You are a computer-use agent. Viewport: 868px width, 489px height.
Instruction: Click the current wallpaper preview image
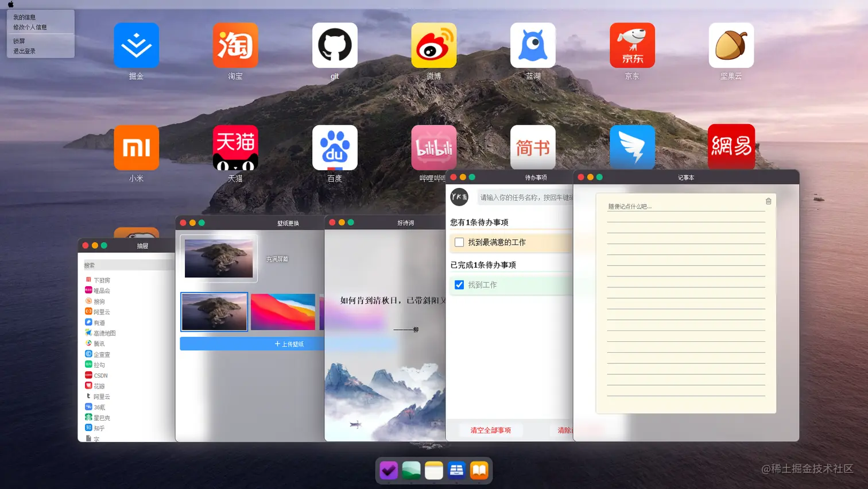219,259
